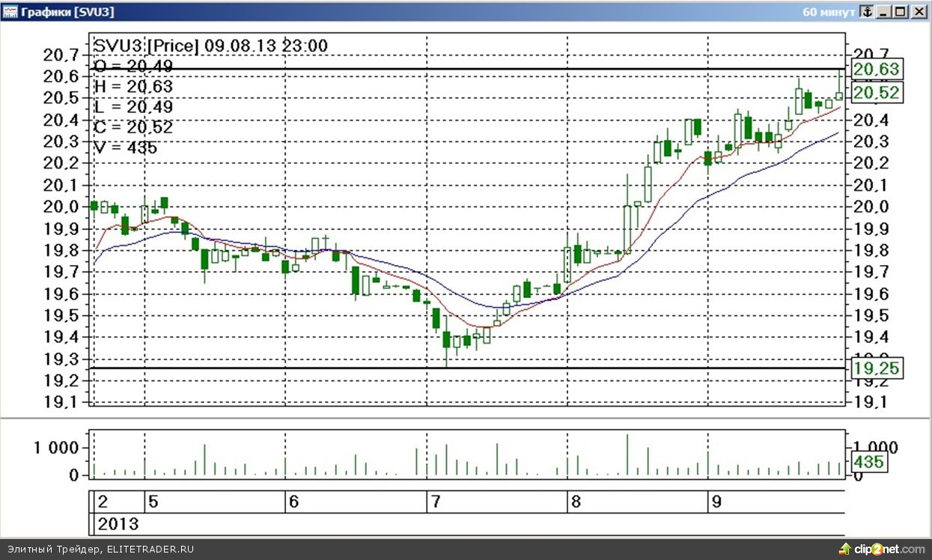Click the anchor pin icon in title bar
Image resolution: width=932 pixels, height=560 pixels.
[x=867, y=11]
